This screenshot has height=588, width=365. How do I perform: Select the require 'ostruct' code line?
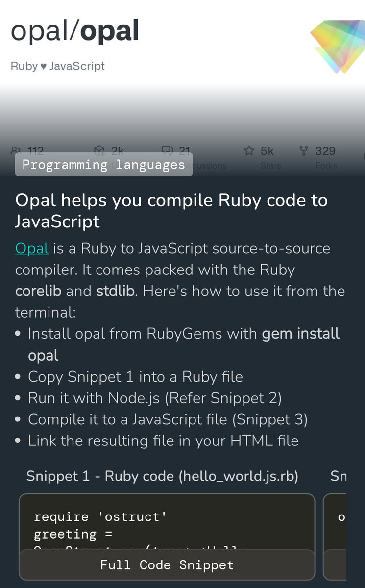(100, 517)
